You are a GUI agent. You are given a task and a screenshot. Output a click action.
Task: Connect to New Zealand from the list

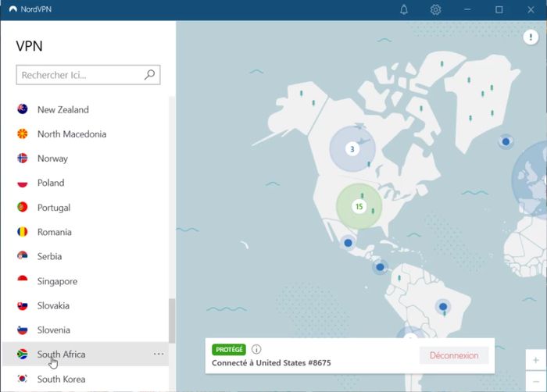(x=85, y=109)
